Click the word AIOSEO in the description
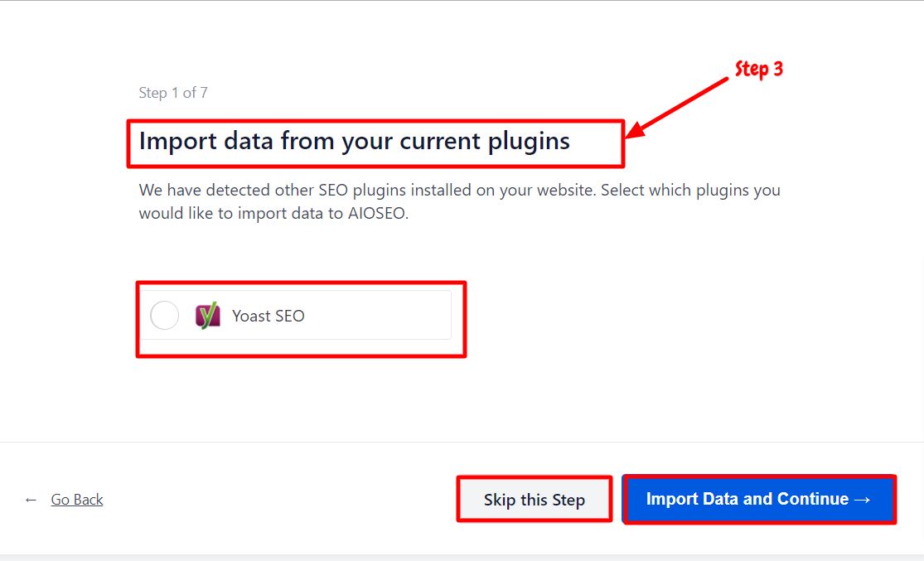924x561 pixels. [x=376, y=213]
